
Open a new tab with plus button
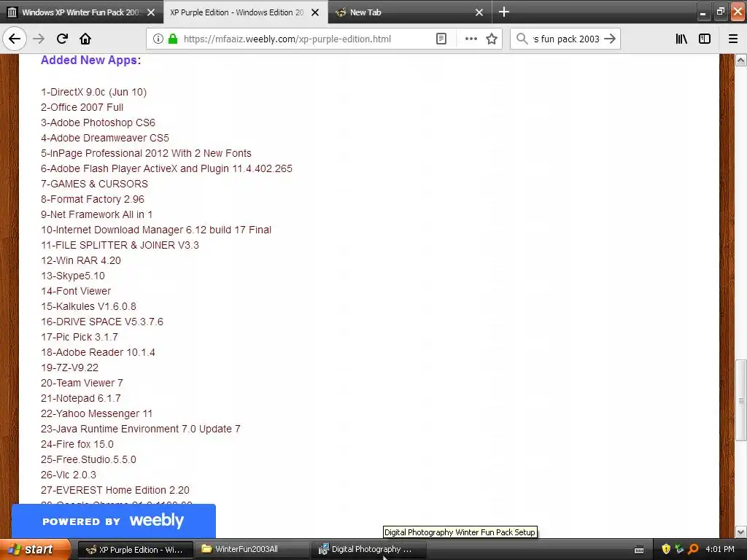coord(504,12)
